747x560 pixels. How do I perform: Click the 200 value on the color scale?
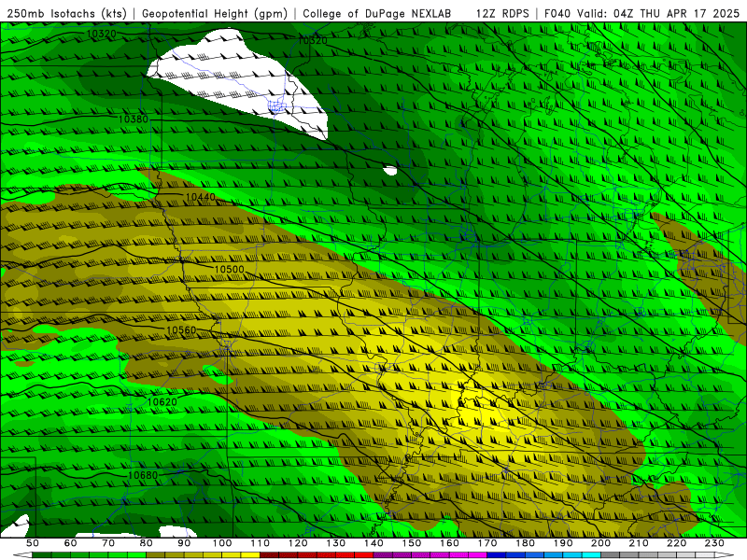(600, 543)
